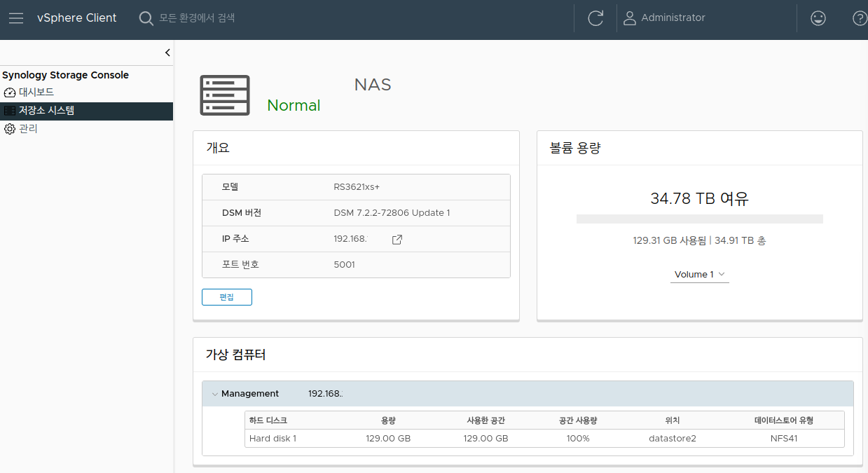Click the 편집 button
The width and height of the screenshot is (868, 473).
tap(227, 297)
